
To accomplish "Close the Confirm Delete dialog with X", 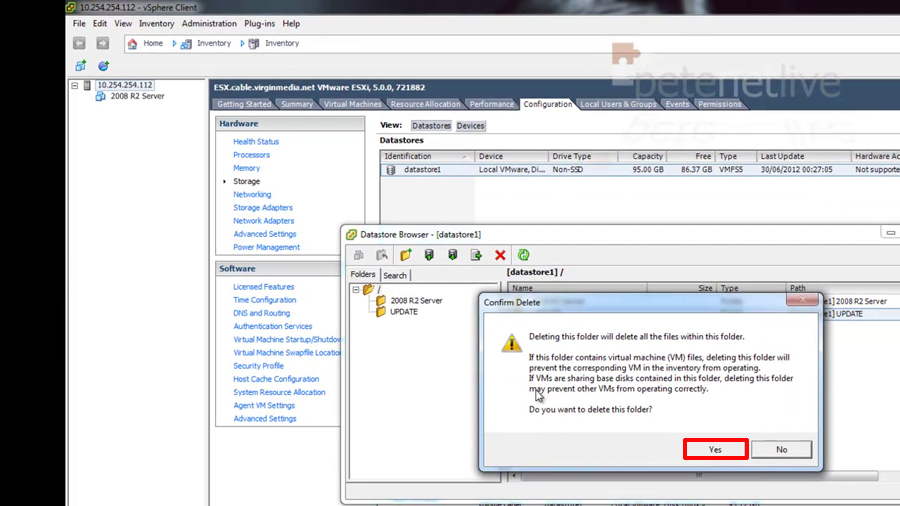I will pyautogui.click(x=802, y=299).
